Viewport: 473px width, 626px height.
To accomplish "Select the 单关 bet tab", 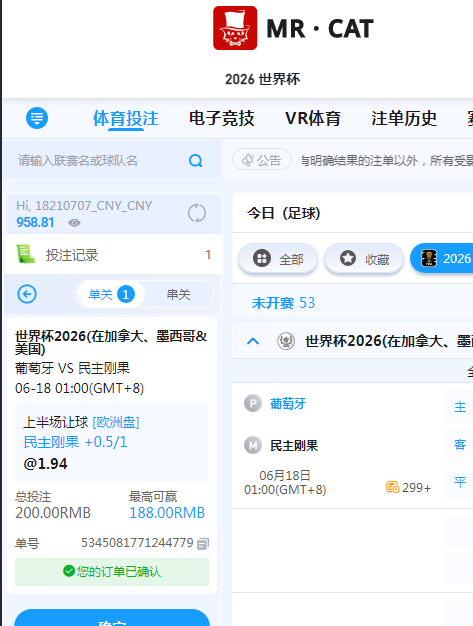I will (x=111, y=295).
